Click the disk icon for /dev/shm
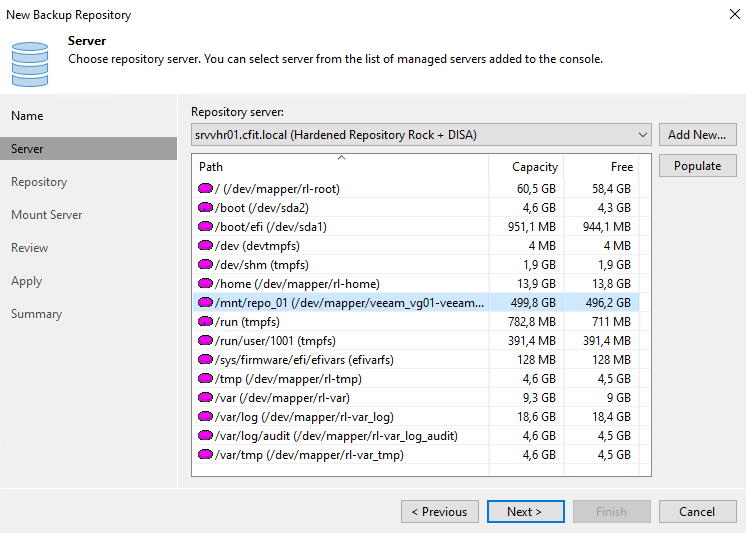 pos(206,264)
